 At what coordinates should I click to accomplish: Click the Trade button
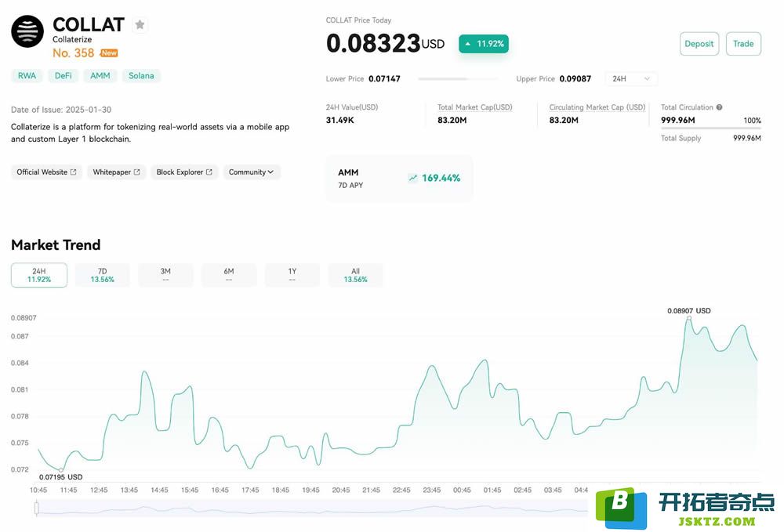point(743,44)
